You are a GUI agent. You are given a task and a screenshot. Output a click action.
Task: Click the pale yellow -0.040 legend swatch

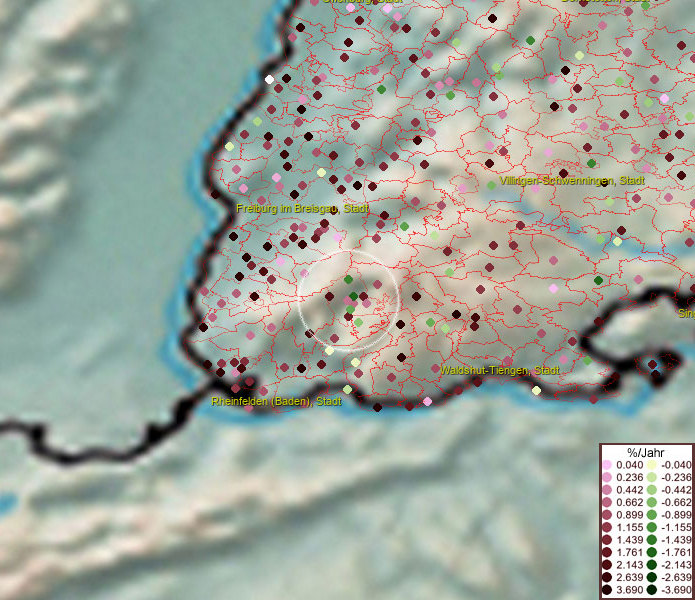[652, 465]
